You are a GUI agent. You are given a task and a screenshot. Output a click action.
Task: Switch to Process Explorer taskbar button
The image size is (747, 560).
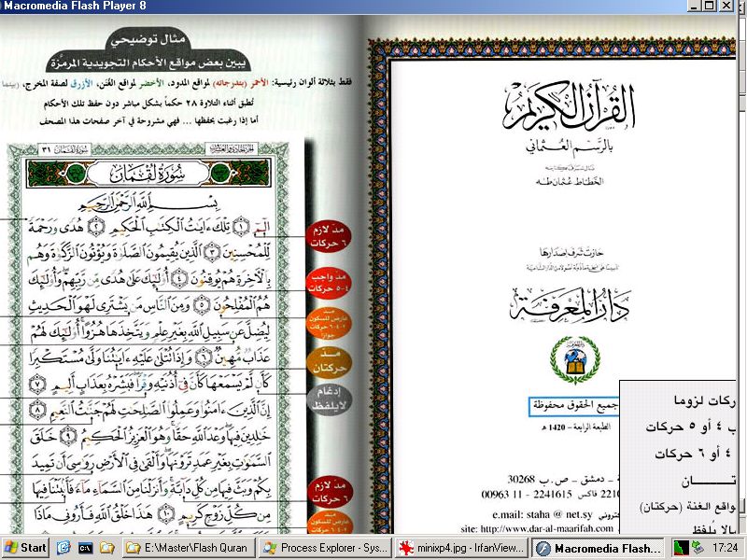click(x=325, y=548)
